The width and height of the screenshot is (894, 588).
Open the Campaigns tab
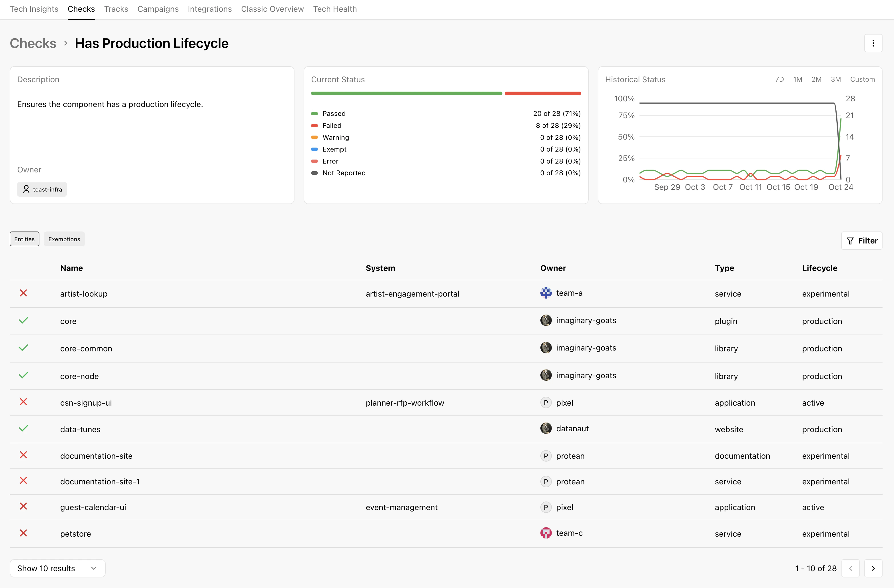[x=158, y=9]
